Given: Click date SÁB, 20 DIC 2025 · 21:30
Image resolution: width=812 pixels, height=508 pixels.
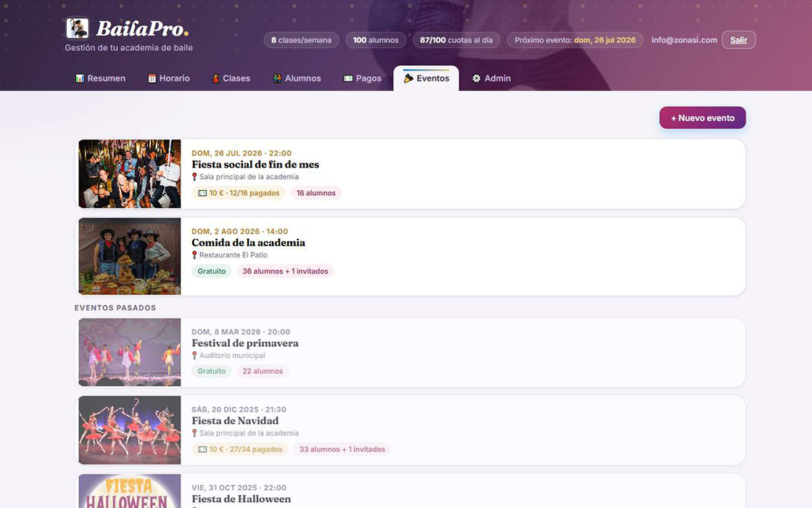Looking at the screenshot, I should coord(239,409).
